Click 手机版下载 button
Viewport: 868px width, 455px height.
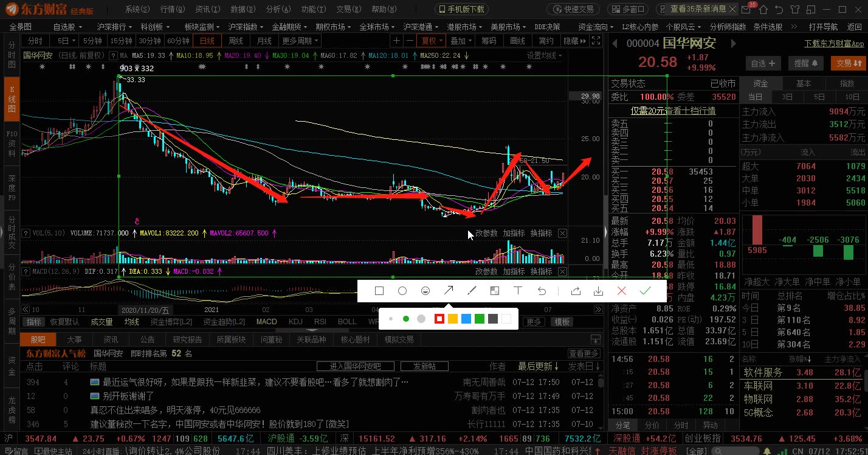[x=461, y=9]
